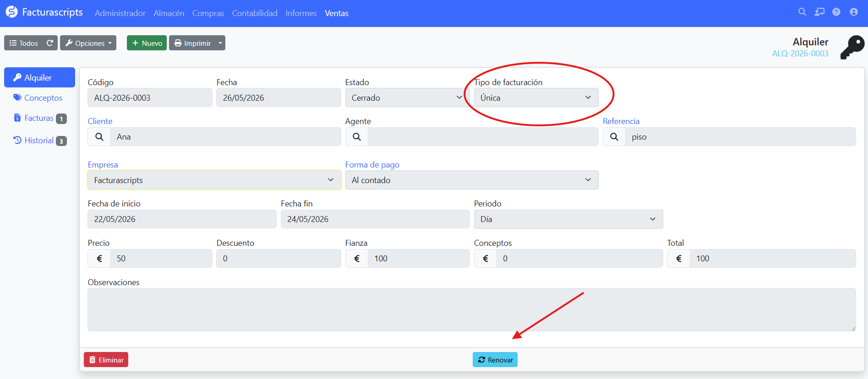Open the Almacén menu
This screenshot has width=868, height=379.
[169, 13]
